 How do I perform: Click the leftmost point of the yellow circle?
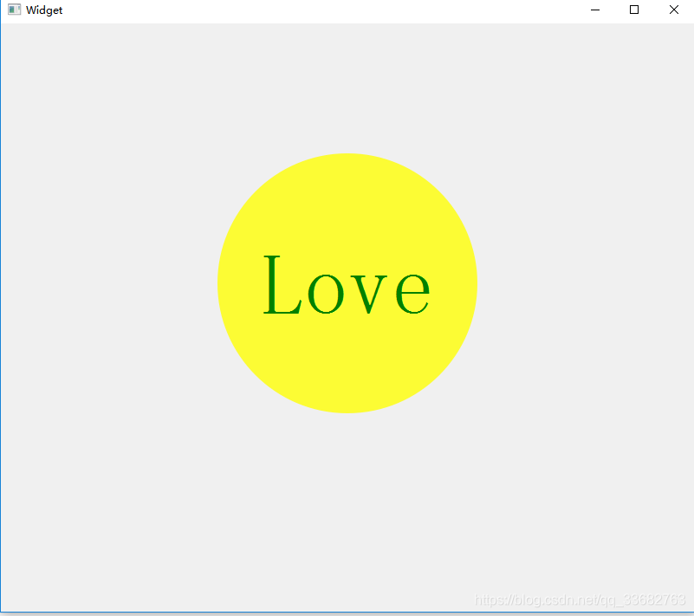(219, 283)
